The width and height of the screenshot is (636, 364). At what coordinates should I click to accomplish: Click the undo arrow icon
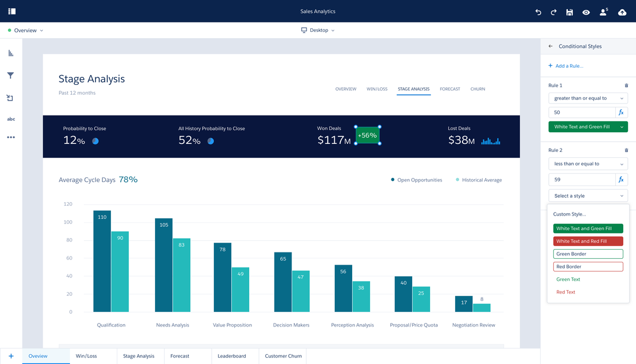(x=538, y=12)
